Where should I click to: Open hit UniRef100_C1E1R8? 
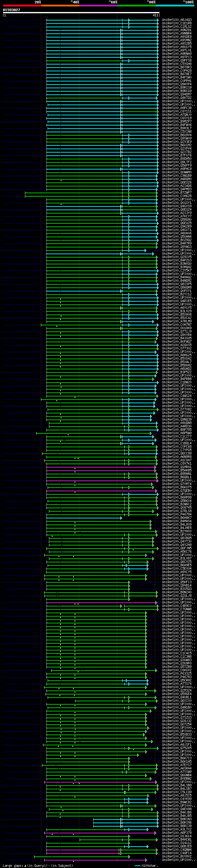click(177, 23)
